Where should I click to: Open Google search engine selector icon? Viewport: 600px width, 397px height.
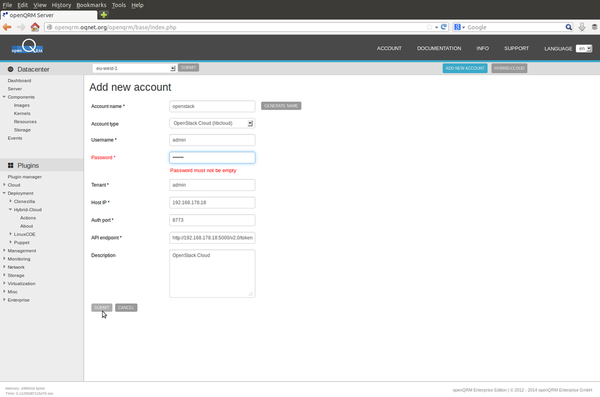coord(459,27)
